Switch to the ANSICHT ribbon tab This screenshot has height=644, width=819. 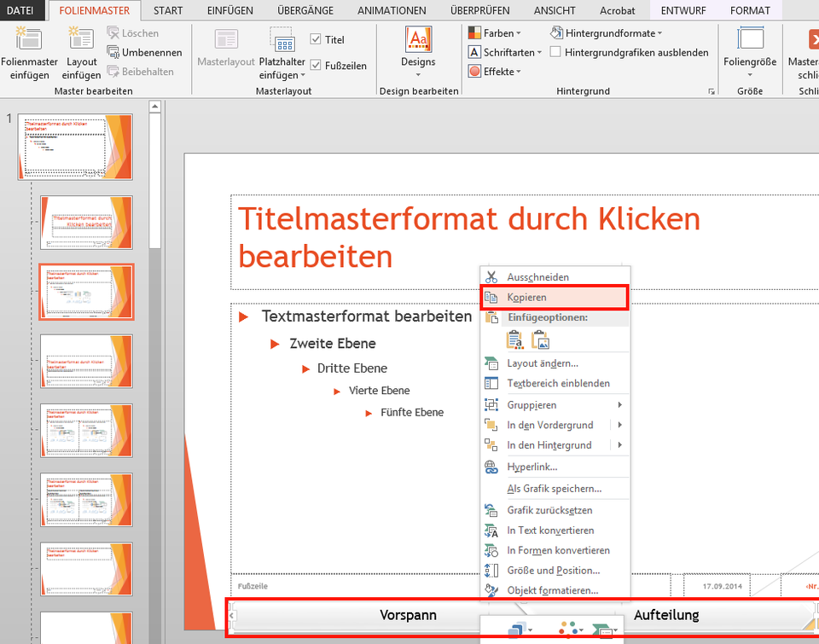tap(554, 10)
